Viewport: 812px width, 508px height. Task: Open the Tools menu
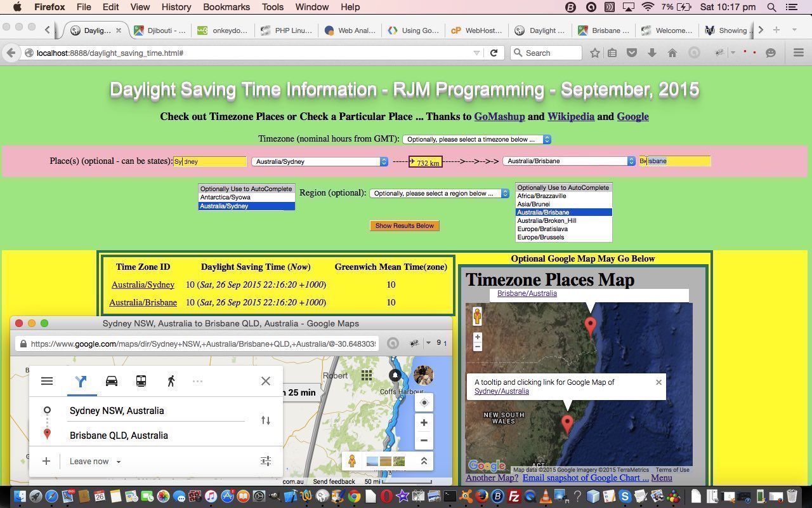pyautogui.click(x=273, y=7)
